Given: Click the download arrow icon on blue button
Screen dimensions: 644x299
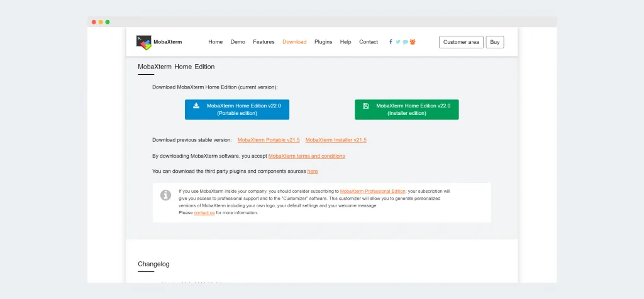Looking at the screenshot, I should (x=196, y=106).
